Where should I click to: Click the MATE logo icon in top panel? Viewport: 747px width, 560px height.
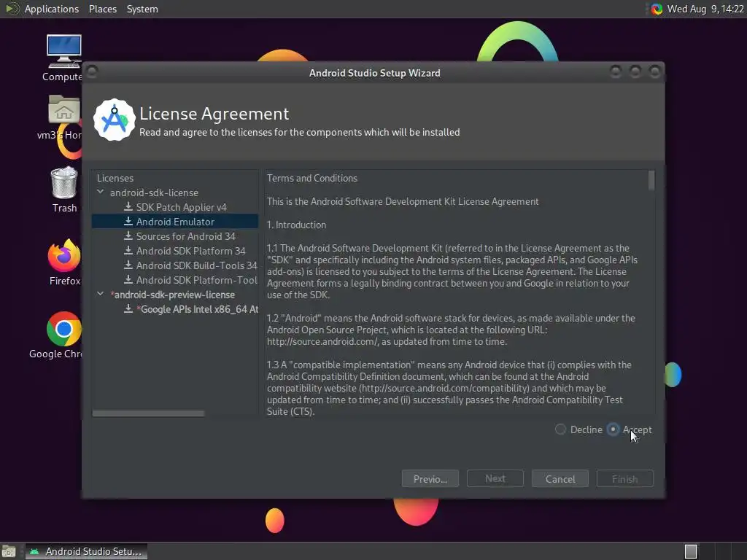pos(12,9)
